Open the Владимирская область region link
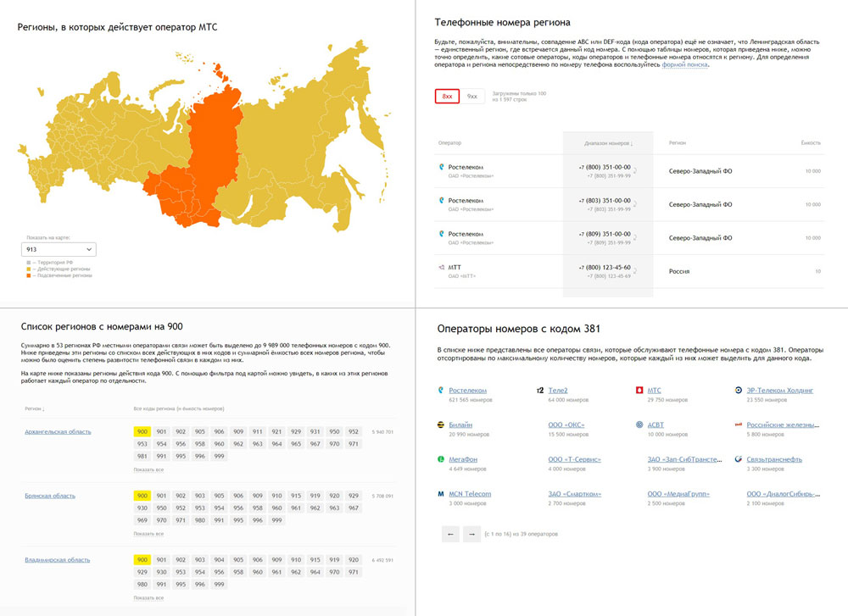 57,560
